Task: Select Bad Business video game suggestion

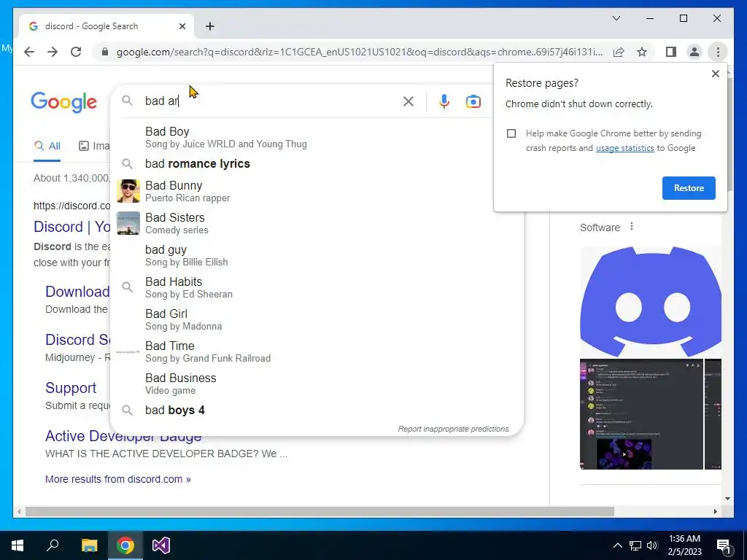Action: [317, 384]
